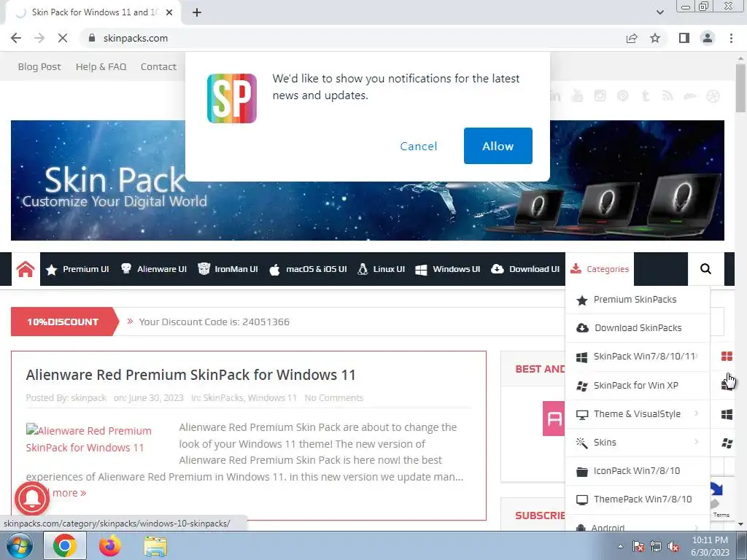Image resolution: width=747 pixels, height=560 pixels.
Task: Open Premium UI menu item
Action: point(77,269)
